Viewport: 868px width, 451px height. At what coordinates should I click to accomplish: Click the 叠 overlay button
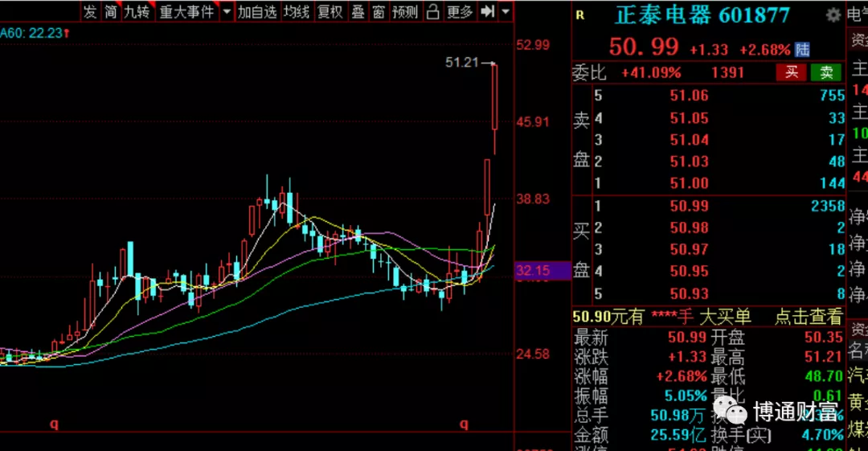click(x=358, y=11)
